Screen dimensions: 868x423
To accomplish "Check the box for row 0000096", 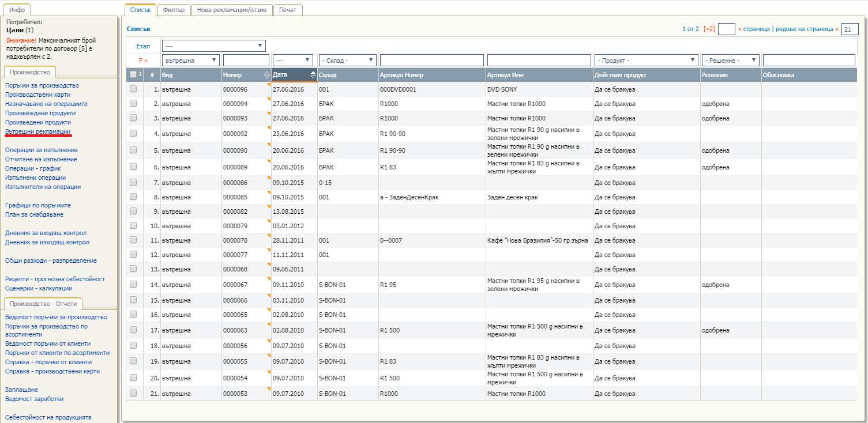I will (133, 89).
